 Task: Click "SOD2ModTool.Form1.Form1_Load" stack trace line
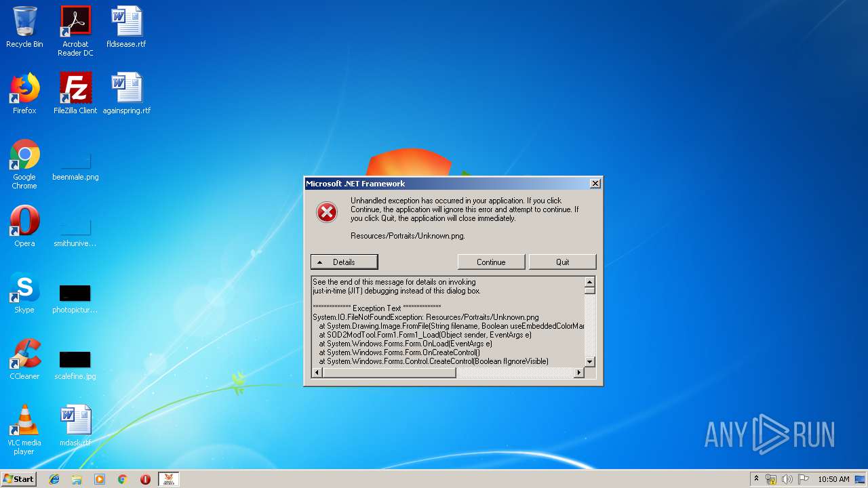point(425,335)
